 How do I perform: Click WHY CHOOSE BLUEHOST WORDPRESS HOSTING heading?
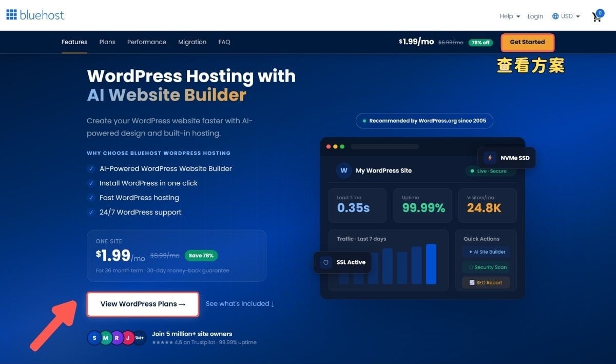coord(159,153)
